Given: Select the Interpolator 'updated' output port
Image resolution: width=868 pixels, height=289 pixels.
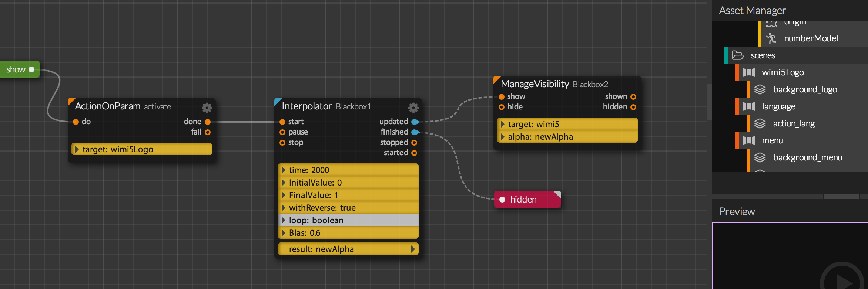Looking at the screenshot, I should click(x=415, y=122).
